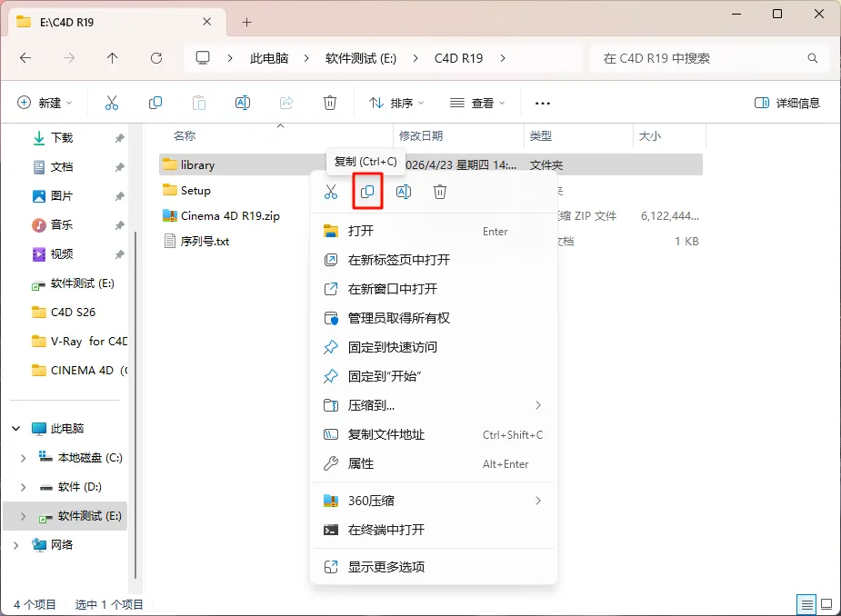Screen dimensions: 841x616
Task: Select 在终端中打开
Action: tap(434, 530)
